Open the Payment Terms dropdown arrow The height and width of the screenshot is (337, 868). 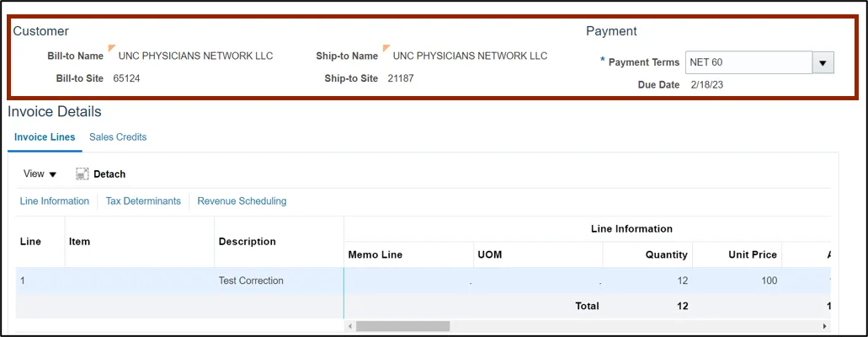(x=823, y=63)
